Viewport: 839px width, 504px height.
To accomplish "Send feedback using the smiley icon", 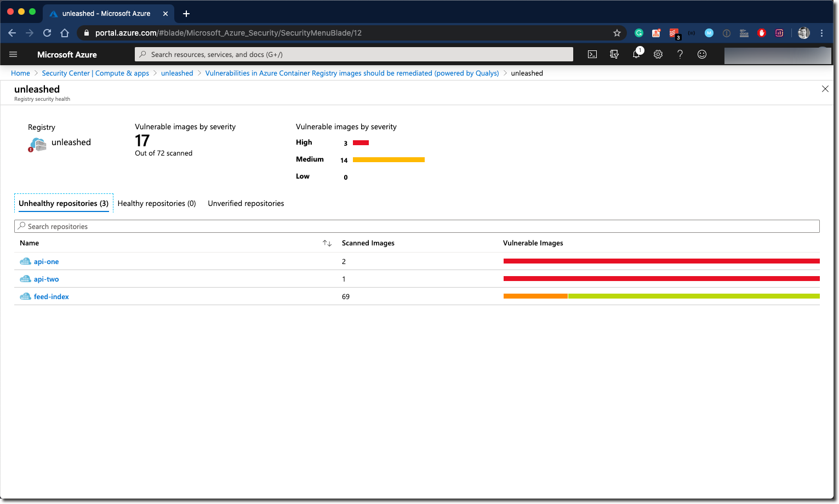I will click(x=702, y=54).
